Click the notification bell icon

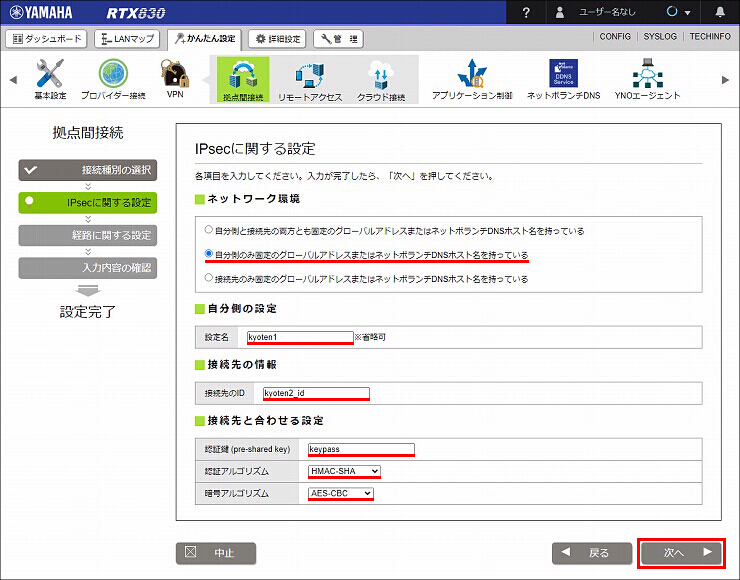720,12
